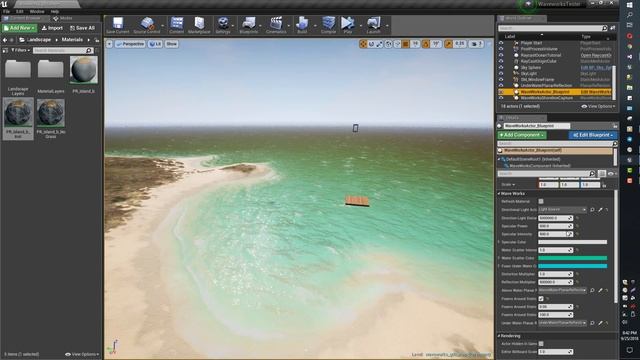Click the Blueprints toolbar icon
640x360 pixels.
click(249, 25)
